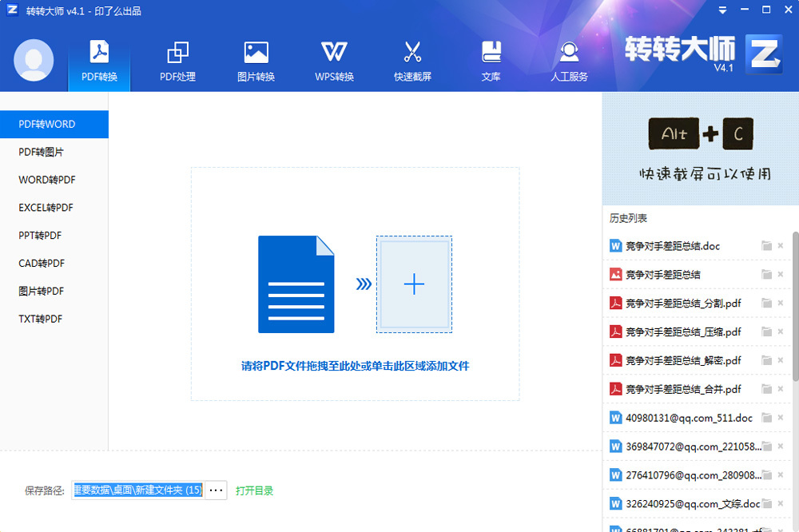
Task: Open history item 竞争对手差距总结_分割.pdf
Action: pyautogui.click(x=683, y=304)
